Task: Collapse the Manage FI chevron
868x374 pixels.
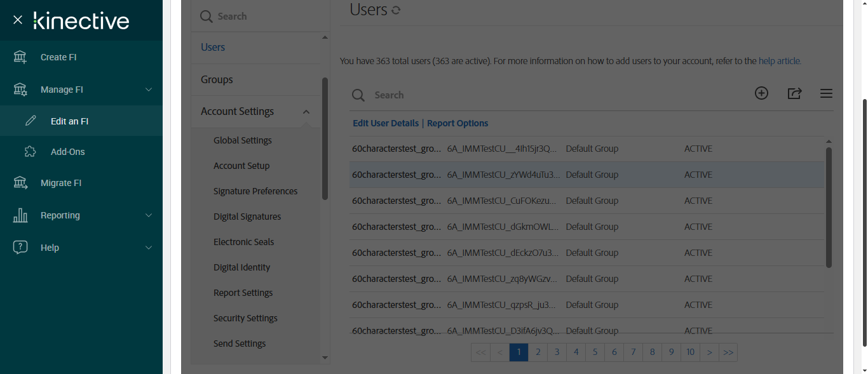Action: pos(149,90)
